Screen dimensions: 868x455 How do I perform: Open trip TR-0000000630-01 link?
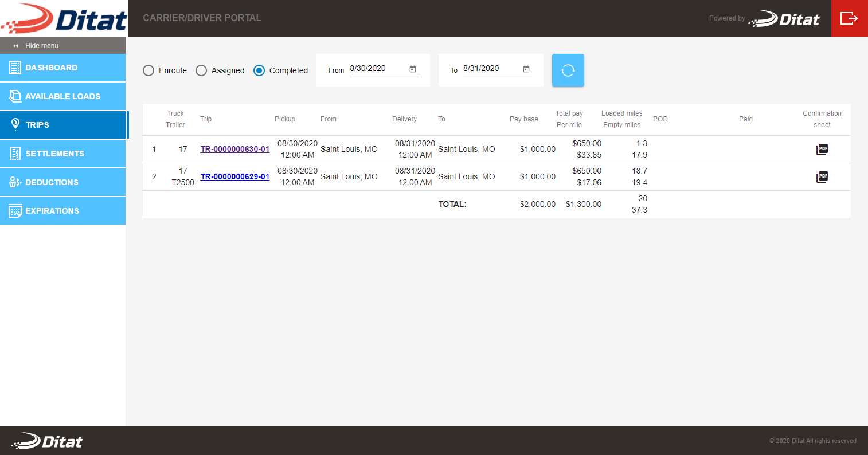pos(234,148)
